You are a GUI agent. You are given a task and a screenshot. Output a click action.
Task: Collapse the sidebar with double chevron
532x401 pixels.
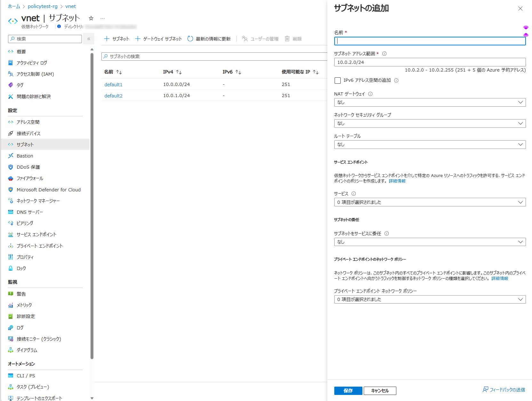pos(89,39)
